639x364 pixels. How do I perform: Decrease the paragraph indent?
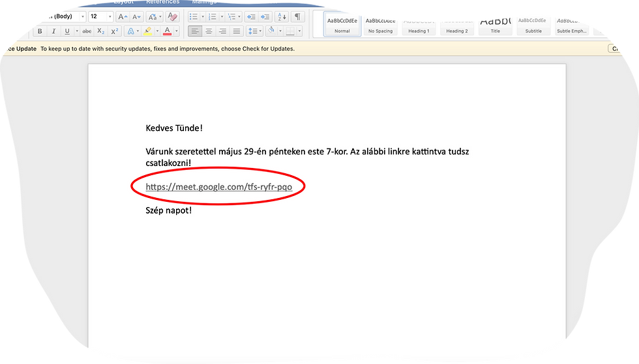coord(252,17)
